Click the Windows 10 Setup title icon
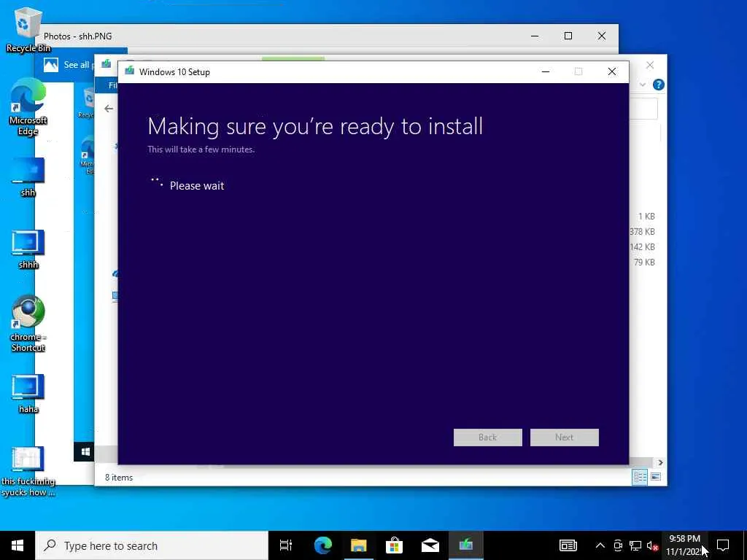 (129, 71)
